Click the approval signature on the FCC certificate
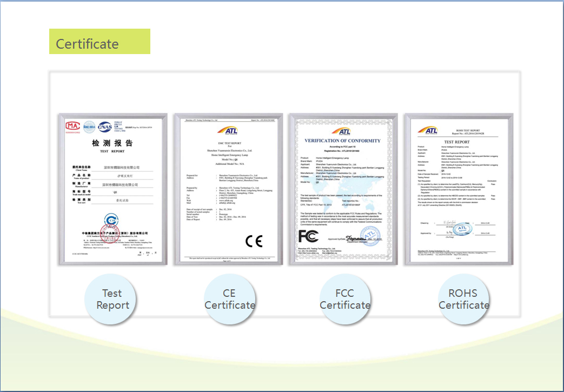Screen dimensions: 564x392 pos(355,238)
